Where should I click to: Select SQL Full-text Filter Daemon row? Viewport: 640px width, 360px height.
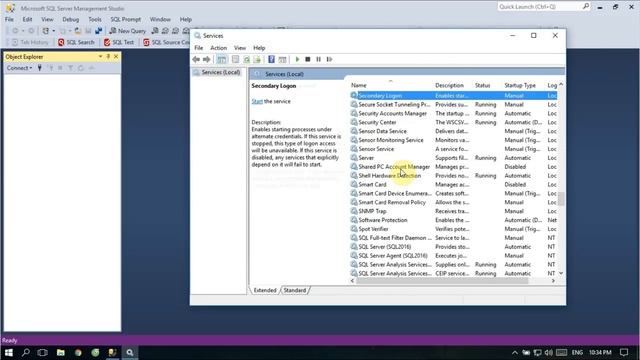click(x=453, y=238)
